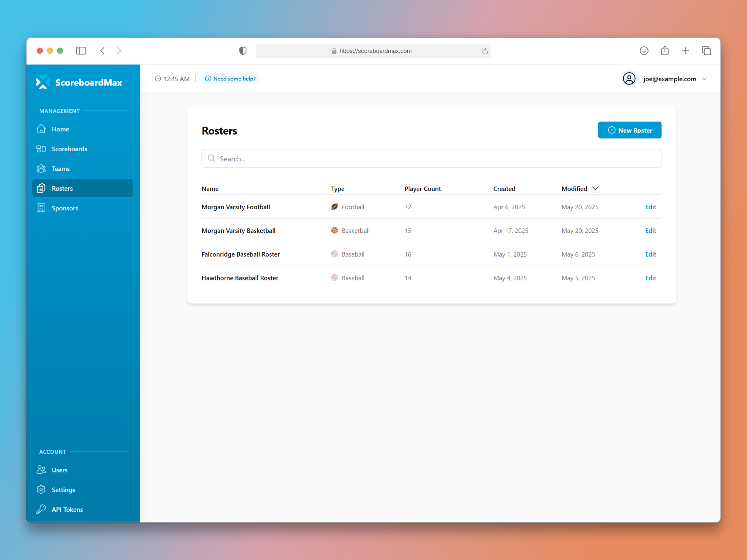Click modified date May 6, 2025
Screen dimensions: 747x560
point(578,254)
